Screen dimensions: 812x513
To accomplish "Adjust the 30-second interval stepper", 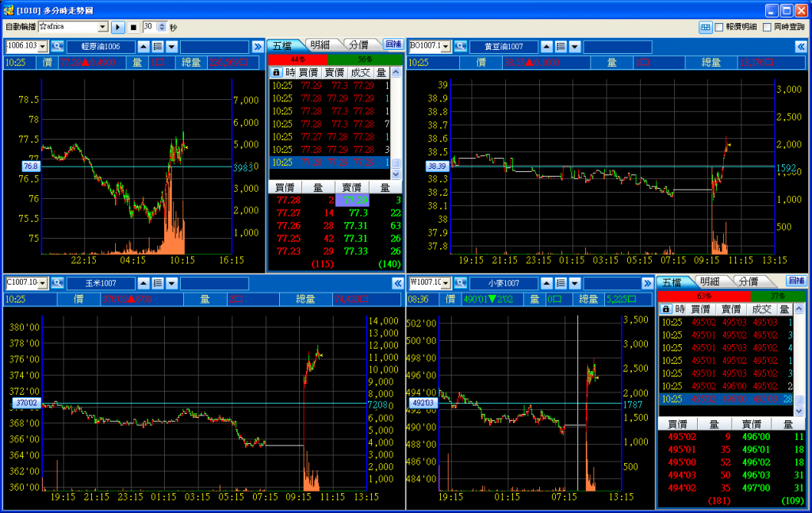I will 162,27.
